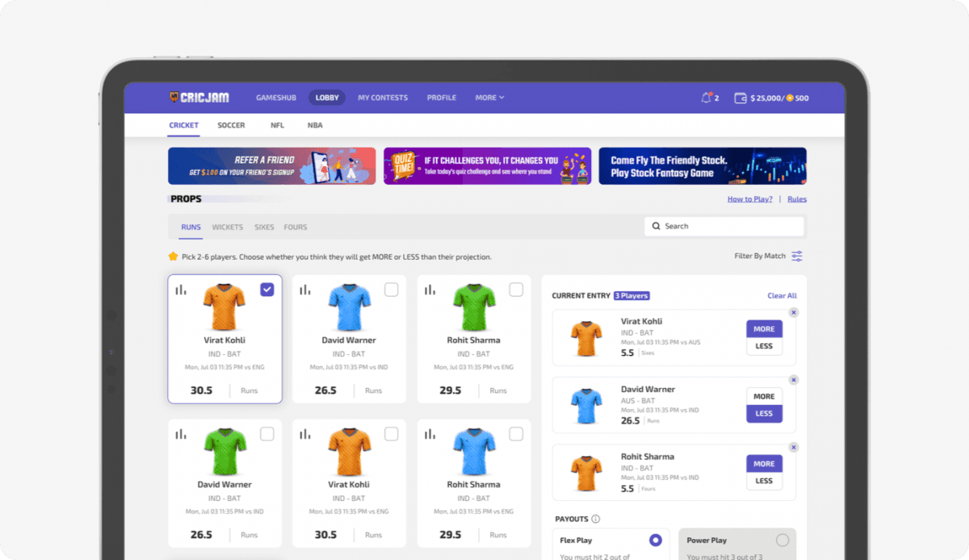Choose LESS for Virat Kohli entry
Screen dimensions: 969x560
pyautogui.click(x=764, y=346)
